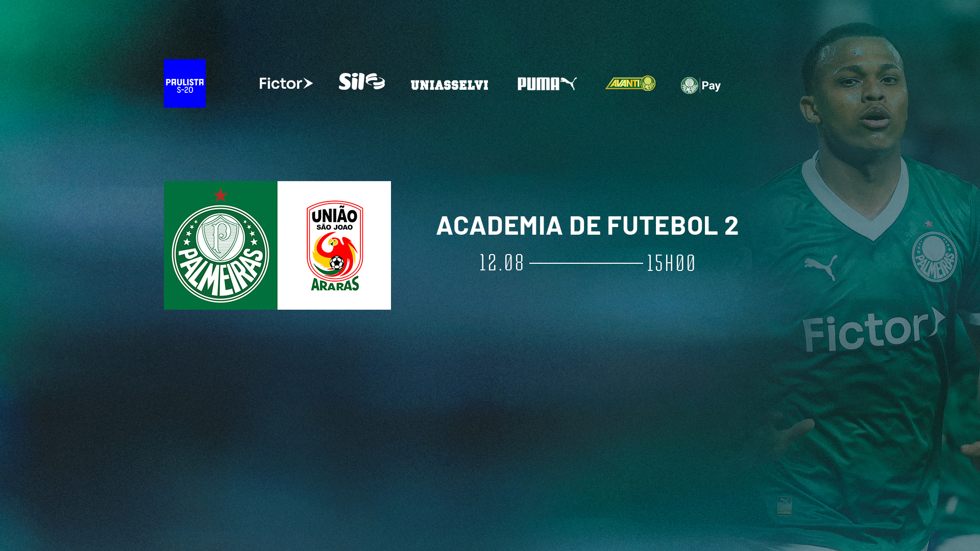Click the Paulista S-20 blue badge
The image size is (980, 551).
(185, 83)
